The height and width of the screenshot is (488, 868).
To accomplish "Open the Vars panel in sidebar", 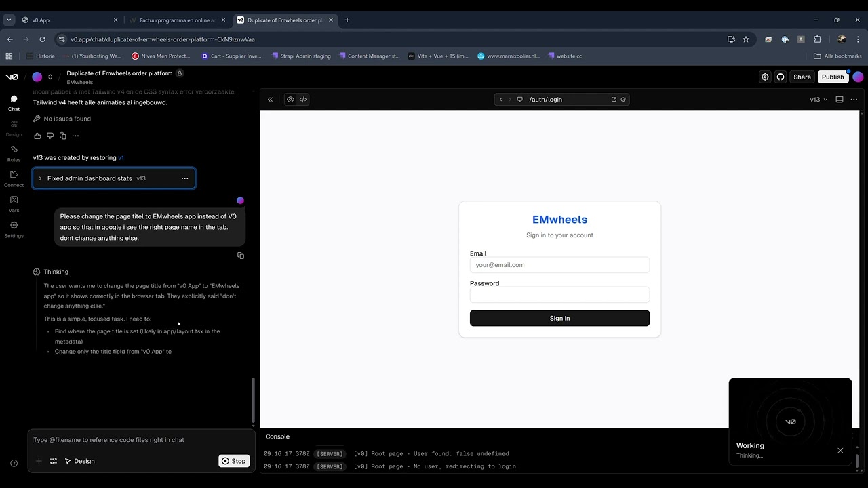I will pyautogui.click(x=14, y=204).
